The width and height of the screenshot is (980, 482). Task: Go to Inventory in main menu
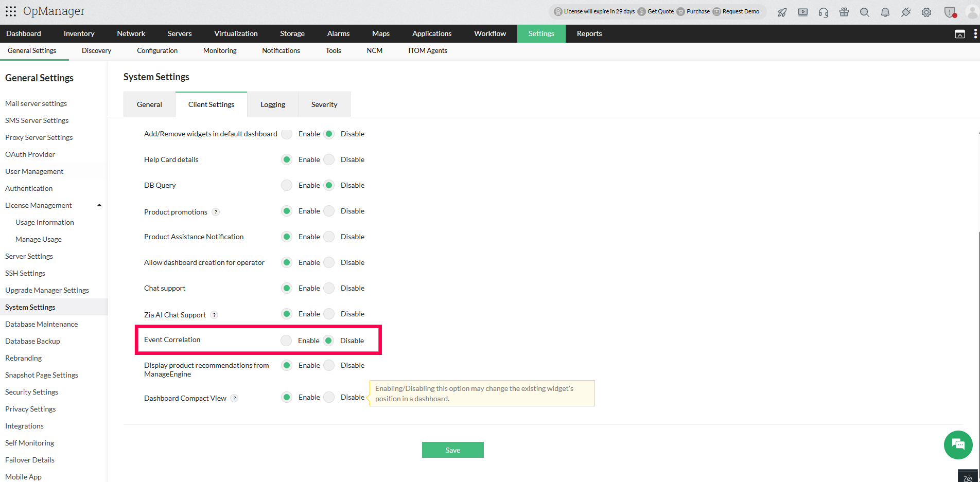(79, 33)
